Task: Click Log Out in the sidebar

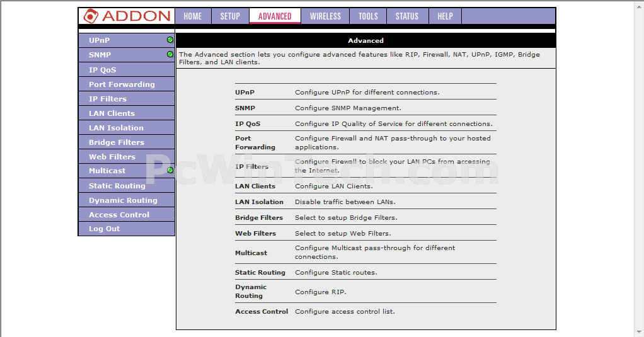Action: 127,229
